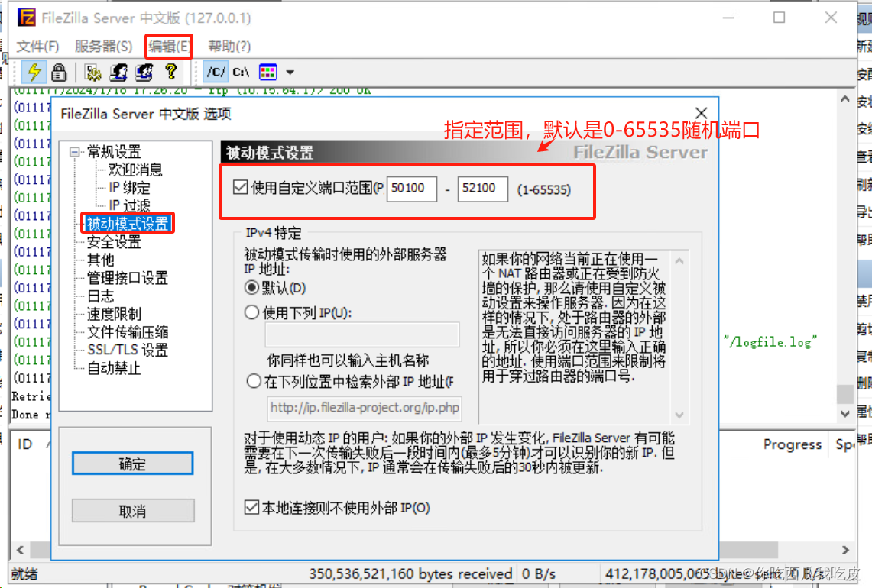Select 被动模式设置 in the options tree

click(128, 224)
